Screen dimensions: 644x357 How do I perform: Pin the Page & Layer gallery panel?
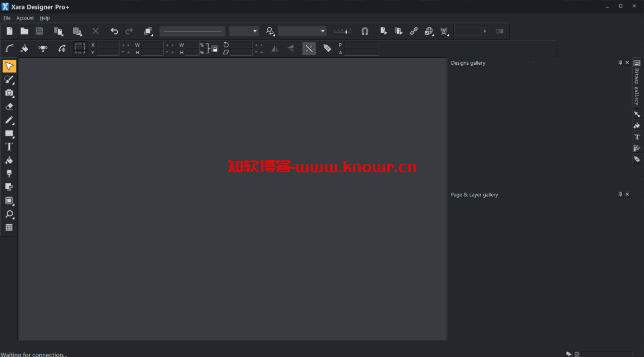point(620,194)
